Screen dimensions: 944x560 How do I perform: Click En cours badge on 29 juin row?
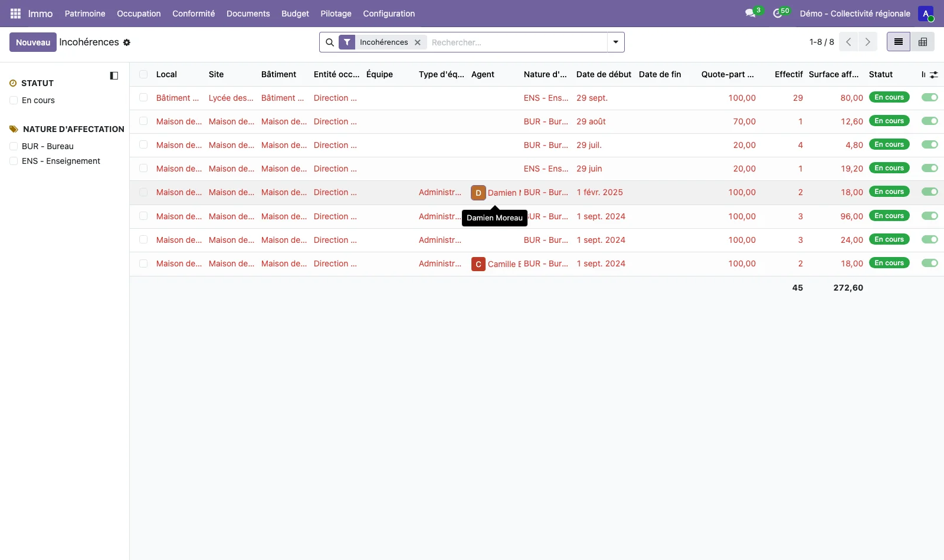point(889,168)
